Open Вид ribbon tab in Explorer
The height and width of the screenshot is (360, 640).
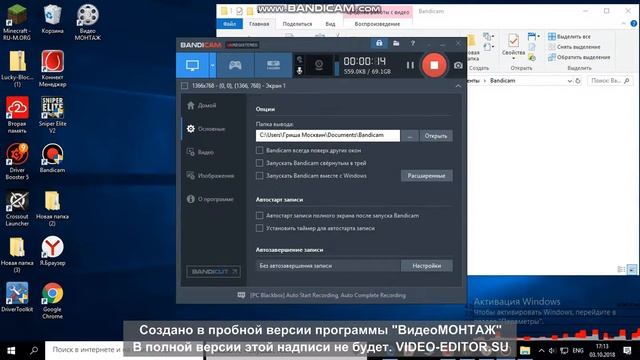330,24
